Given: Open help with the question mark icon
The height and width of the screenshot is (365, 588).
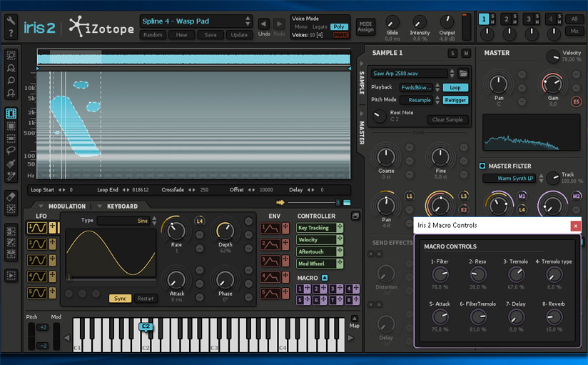Looking at the screenshot, I should (x=11, y=34).
